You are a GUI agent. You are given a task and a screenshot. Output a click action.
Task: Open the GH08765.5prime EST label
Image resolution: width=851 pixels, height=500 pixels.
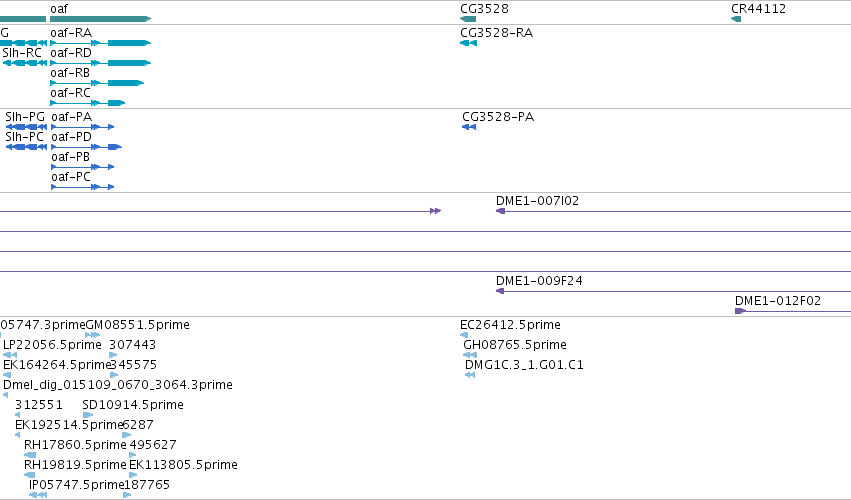tap(515, 345)
